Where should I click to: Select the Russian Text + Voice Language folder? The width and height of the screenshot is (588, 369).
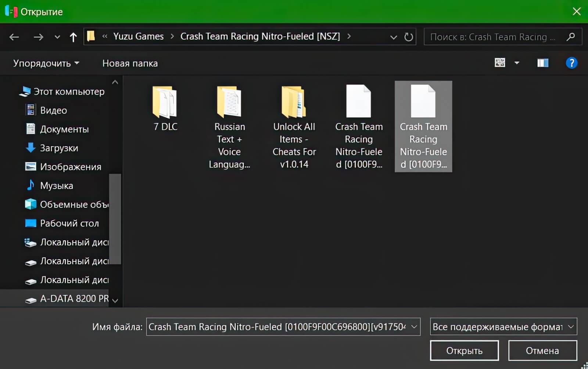229,127
